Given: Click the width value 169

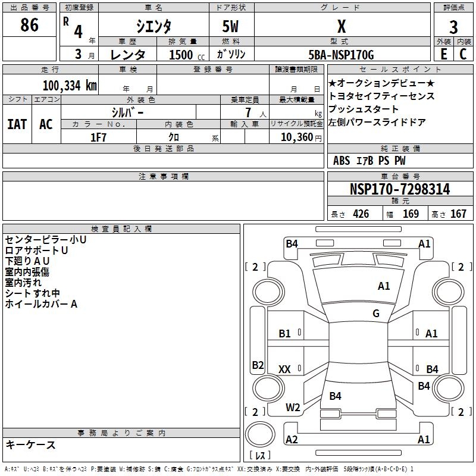Looking at the screenshot, I should (x=411, y=214).
